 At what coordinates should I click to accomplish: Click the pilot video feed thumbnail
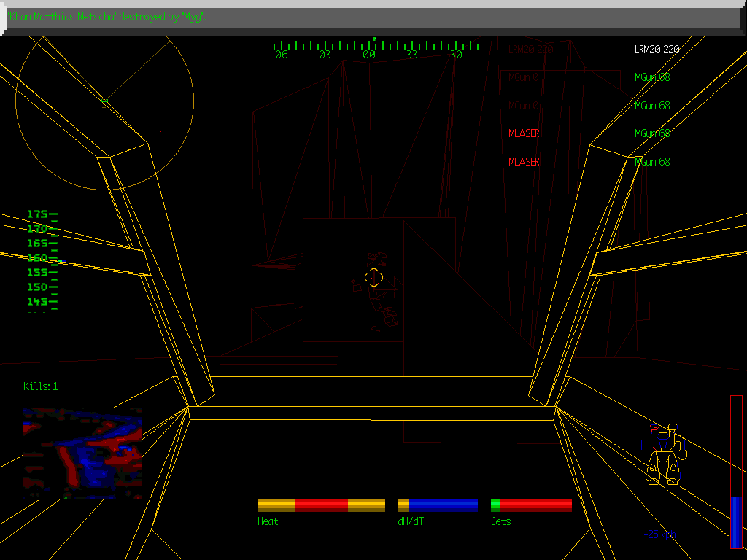click(x=82, y=453)
